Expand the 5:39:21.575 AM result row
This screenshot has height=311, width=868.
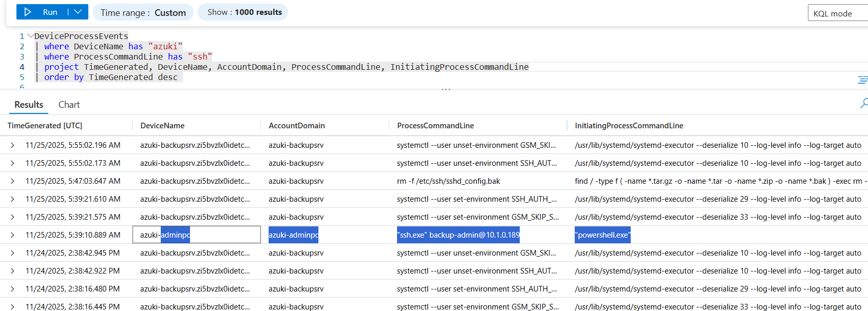[x=12, y=217]
